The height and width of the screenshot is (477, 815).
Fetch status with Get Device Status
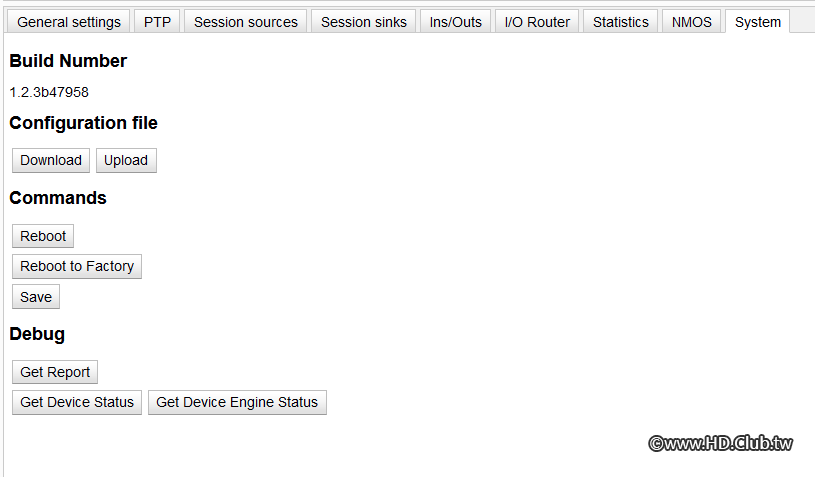pyautogui.click(x=77, y=402)
